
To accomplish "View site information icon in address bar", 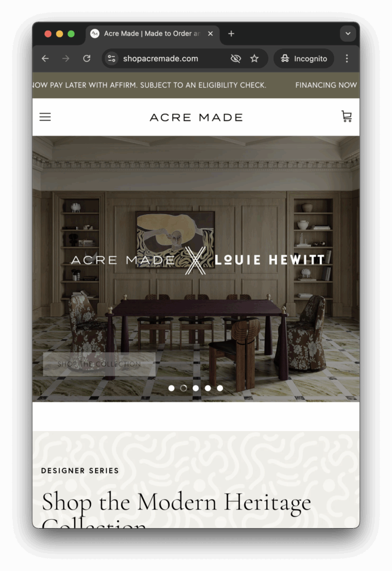I will [112, 58].
